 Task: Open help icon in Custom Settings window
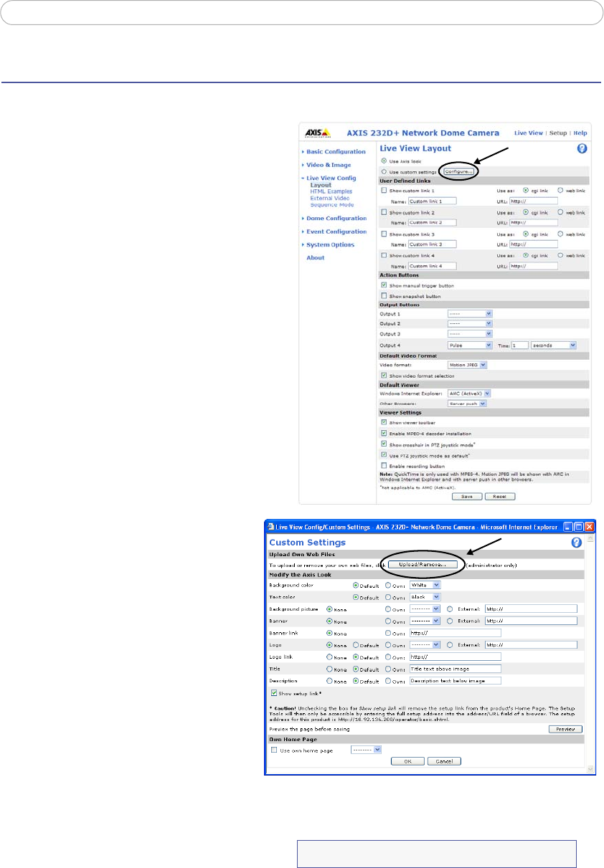tap(576, 543)
